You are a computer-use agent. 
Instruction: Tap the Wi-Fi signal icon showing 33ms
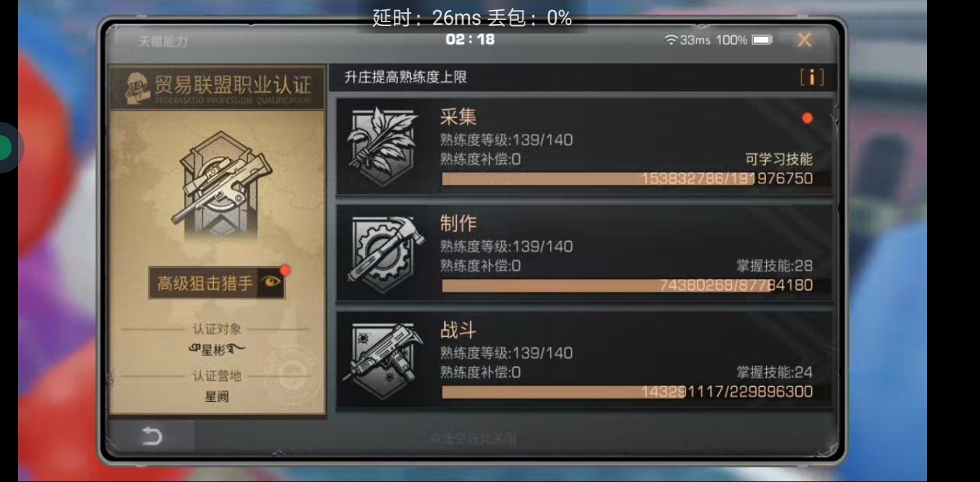[670, 40]
